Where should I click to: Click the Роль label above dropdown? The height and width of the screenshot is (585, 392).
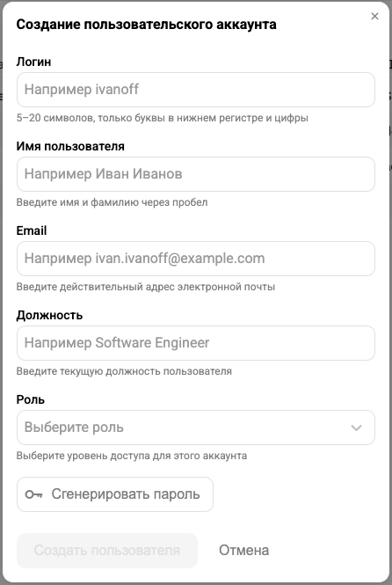31,399
